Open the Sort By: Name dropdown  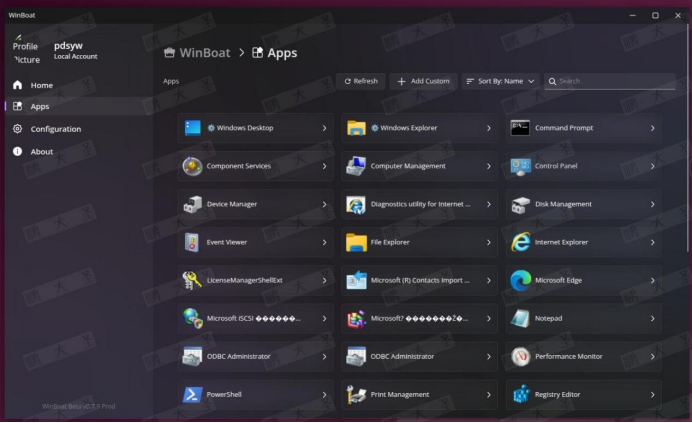pos(500,81)
